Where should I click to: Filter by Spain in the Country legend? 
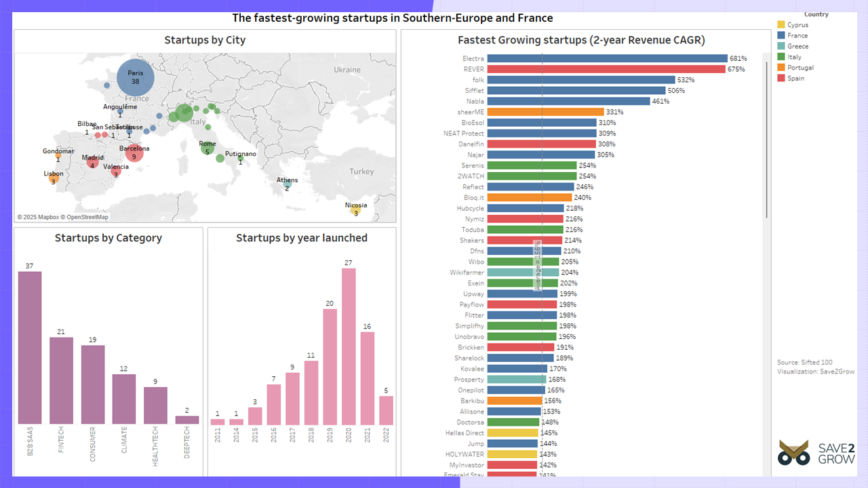(795, 78)
